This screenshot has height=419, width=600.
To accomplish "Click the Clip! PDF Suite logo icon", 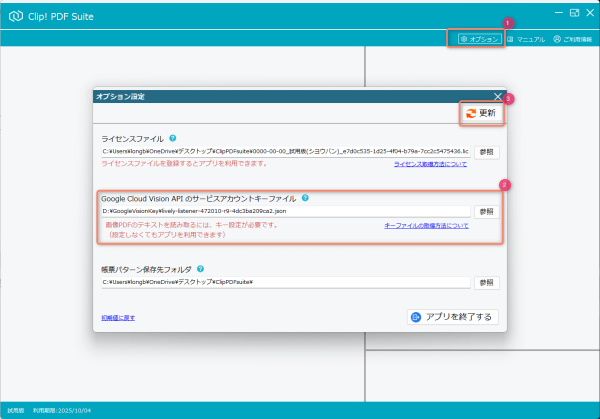I will point(15,14).
